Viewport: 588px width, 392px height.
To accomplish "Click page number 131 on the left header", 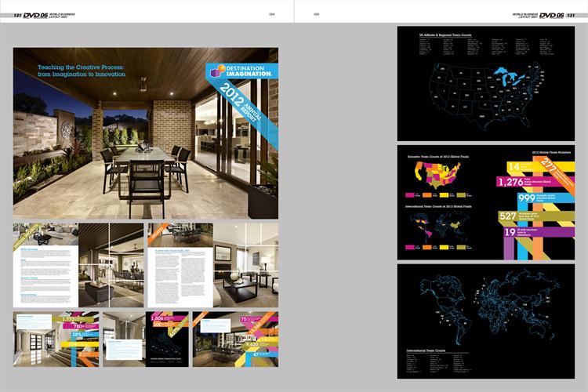I will pyautogui.click(x=17, y=14).
